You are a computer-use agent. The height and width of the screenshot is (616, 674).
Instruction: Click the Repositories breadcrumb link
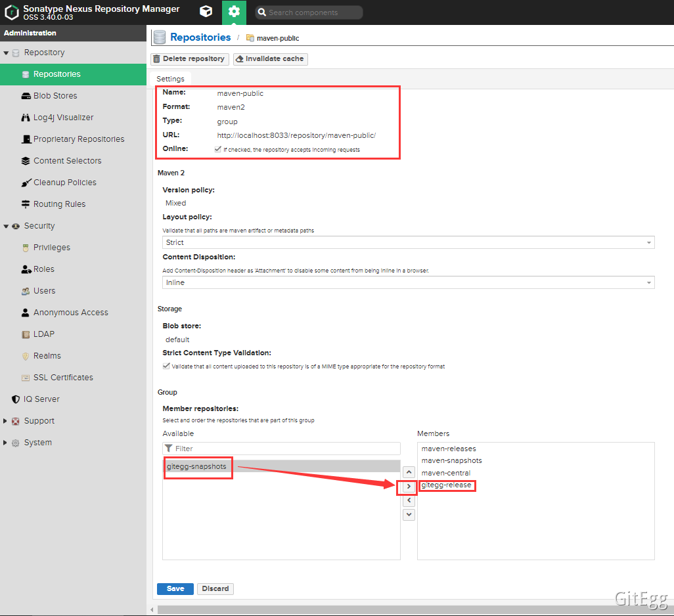point(200,37)
